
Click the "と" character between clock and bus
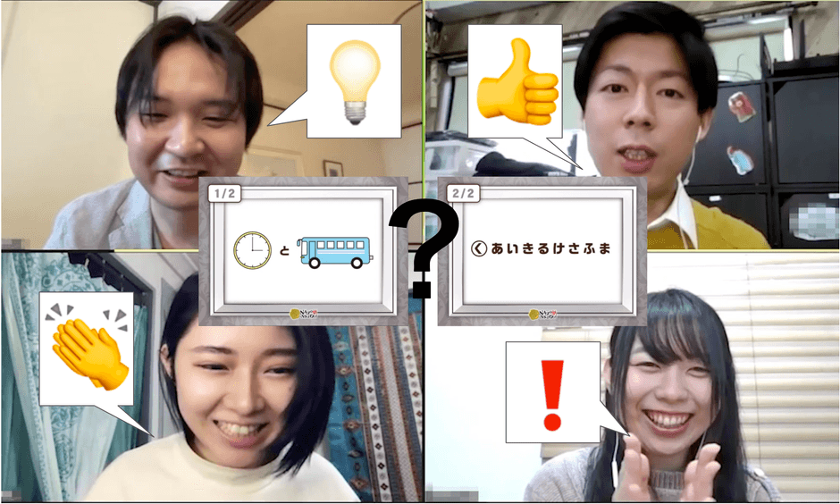285,252
